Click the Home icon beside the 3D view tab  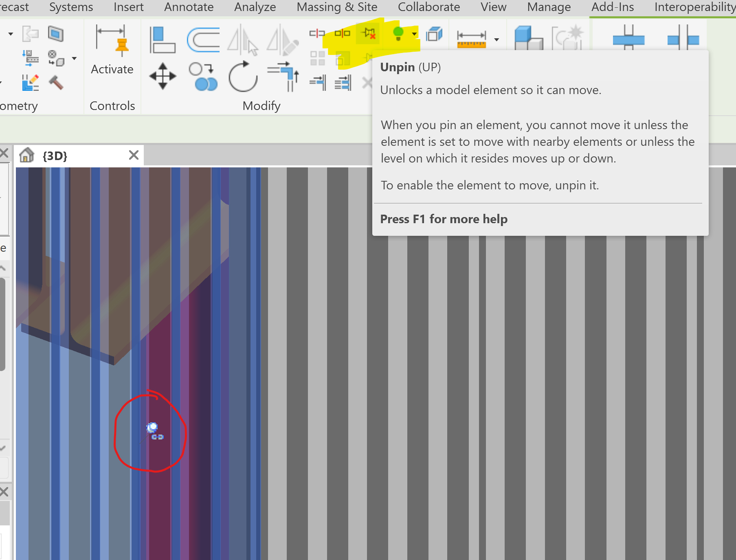[x=26, y=155]
